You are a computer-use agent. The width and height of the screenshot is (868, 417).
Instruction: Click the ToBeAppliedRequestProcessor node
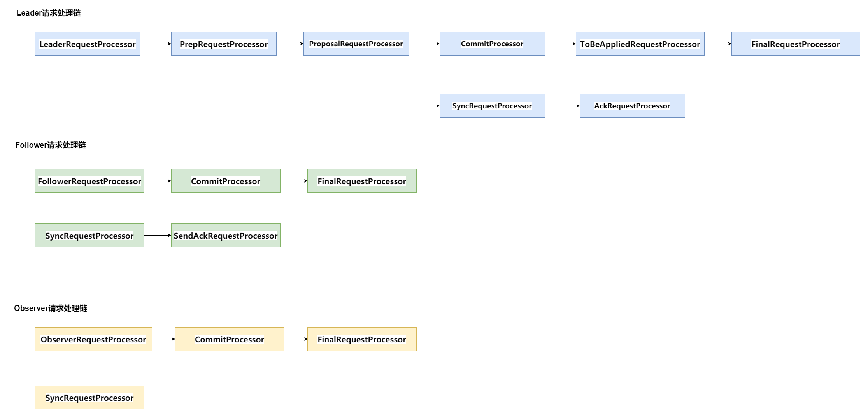(x=640, y=44)
